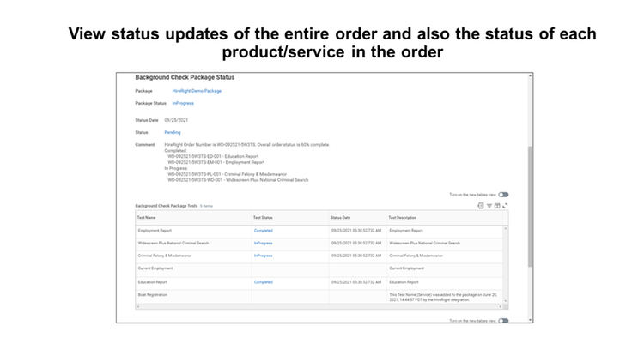
Task: Open the table filter icon
Action: pyautogui.click(x=489, y=206)
